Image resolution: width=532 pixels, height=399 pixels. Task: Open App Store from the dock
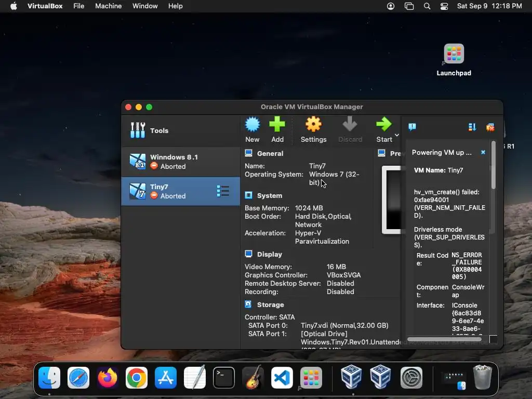click(166, 378)
